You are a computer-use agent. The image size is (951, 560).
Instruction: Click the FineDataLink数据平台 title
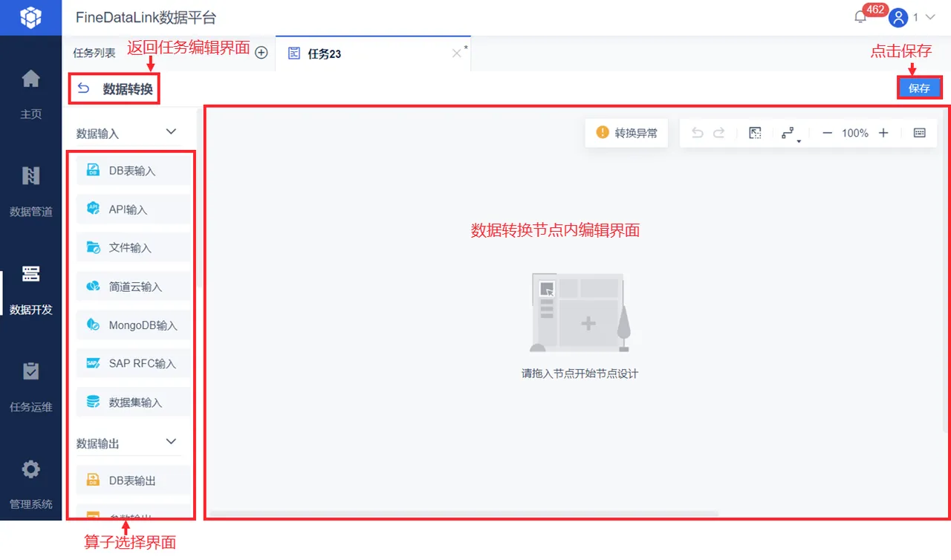tap(146, 18)
